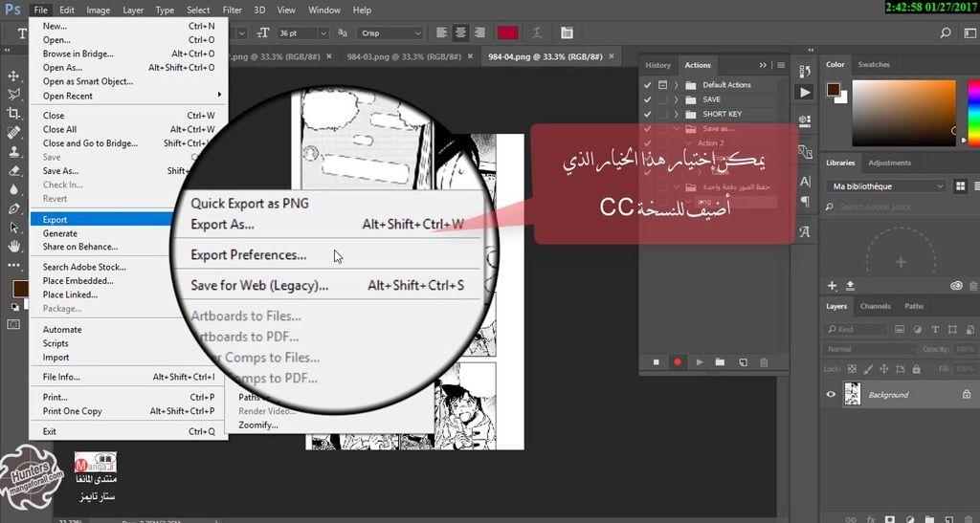Open the Character and Paragraph panels icon
Screen dimensions: 980x523
567,33
